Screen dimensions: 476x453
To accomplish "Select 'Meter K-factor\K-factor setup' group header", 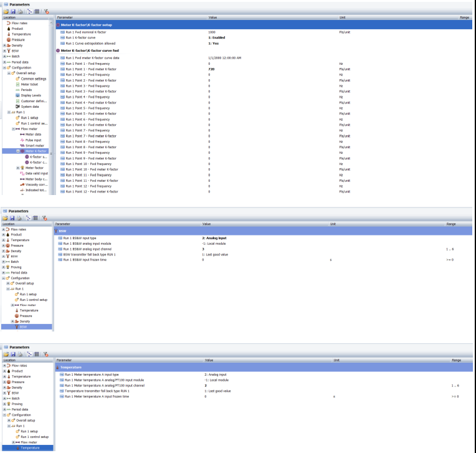I will [264, 25].
